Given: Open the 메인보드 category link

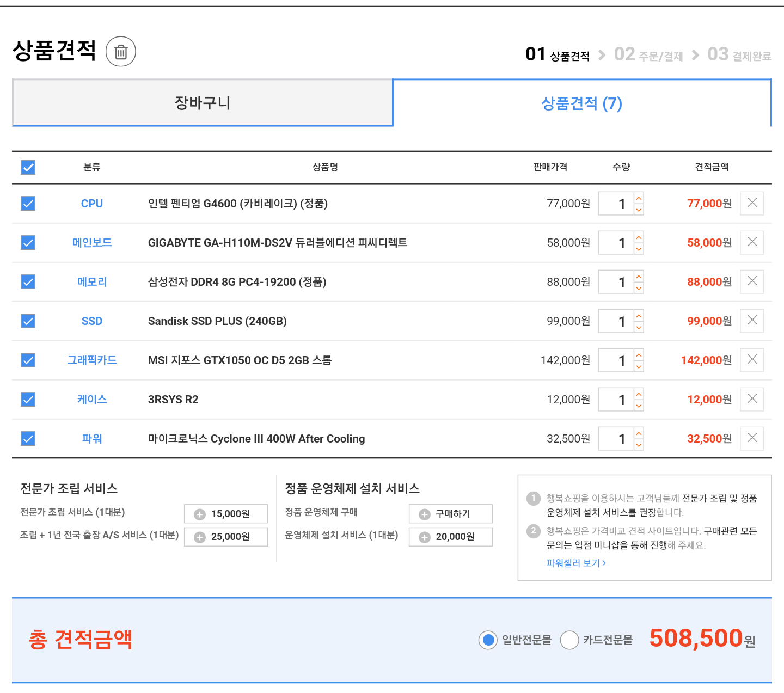Looking at the screenshot, I should (92, 243).
